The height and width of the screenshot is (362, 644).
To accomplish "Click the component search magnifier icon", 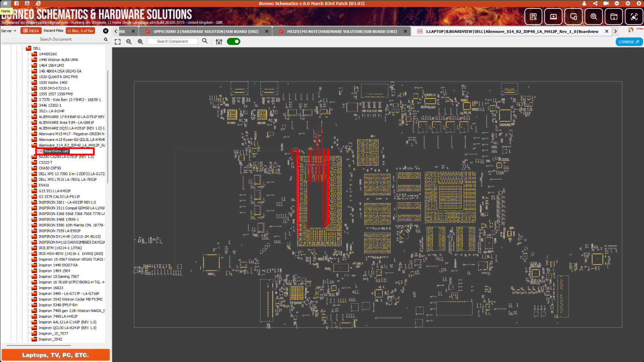I will tap(205, 41).
